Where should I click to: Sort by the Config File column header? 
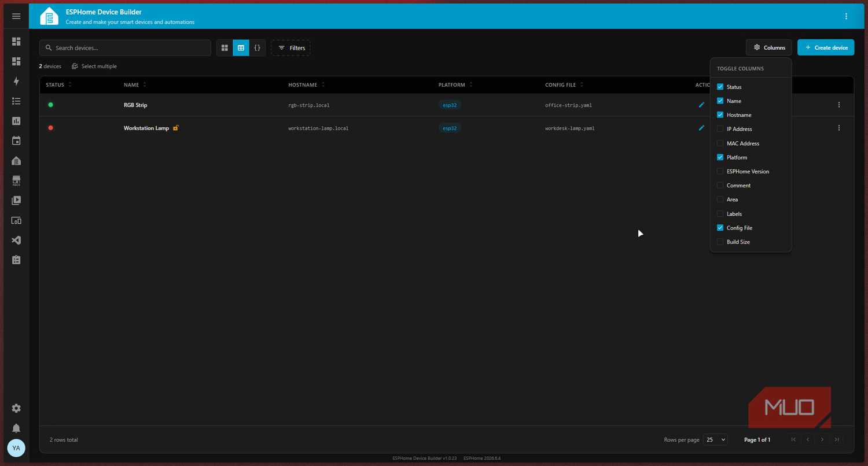564,85
